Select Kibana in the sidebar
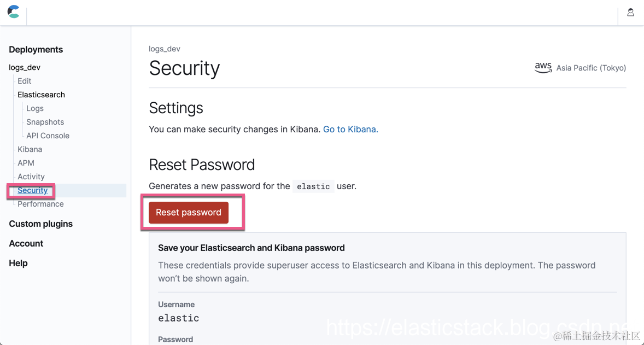The height and width of the screenshot is (345, 644). [30, 149]
